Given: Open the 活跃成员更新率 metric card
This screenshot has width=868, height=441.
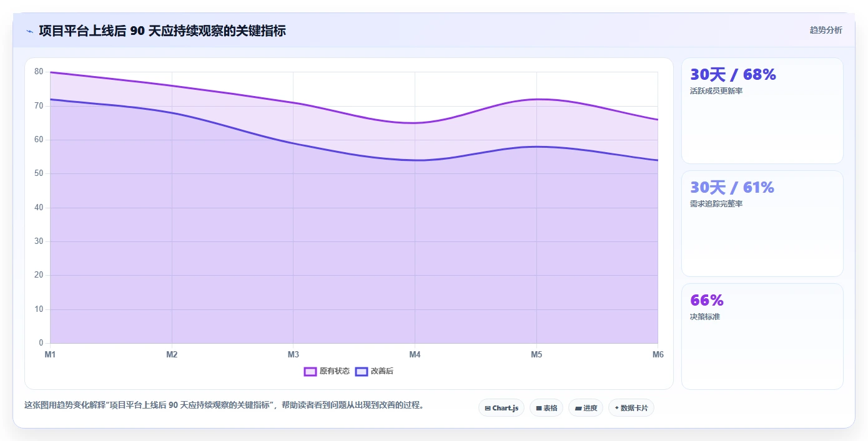Looking at the screenshot, I should 762,111.
